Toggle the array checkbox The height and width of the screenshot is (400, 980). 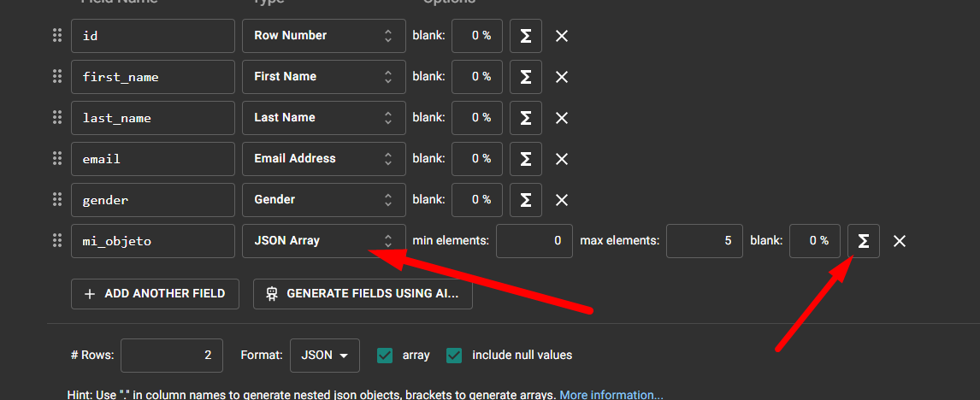coord(385,355)
